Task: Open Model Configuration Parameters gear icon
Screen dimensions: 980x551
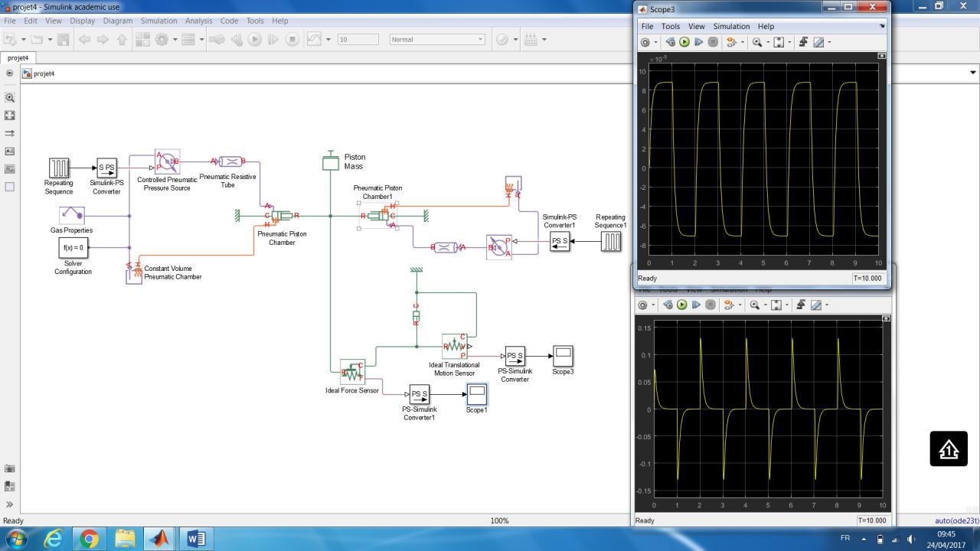Action: (162, 40)
